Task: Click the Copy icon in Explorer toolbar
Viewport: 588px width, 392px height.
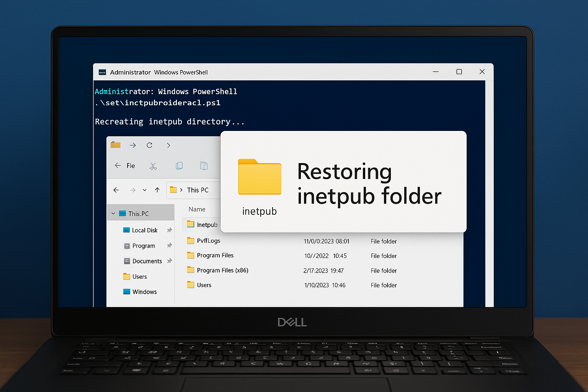Action: [179, 166]
